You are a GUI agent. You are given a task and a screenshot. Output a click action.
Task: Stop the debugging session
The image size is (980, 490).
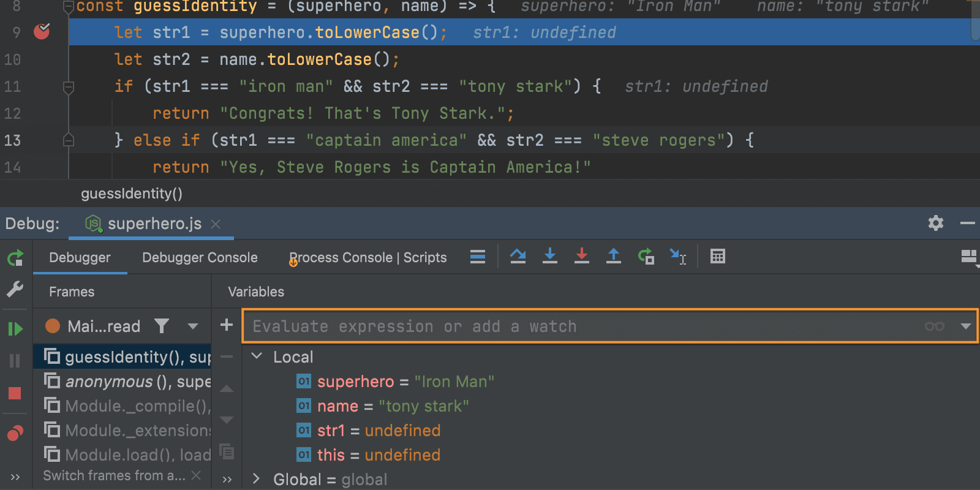(15, 393)
